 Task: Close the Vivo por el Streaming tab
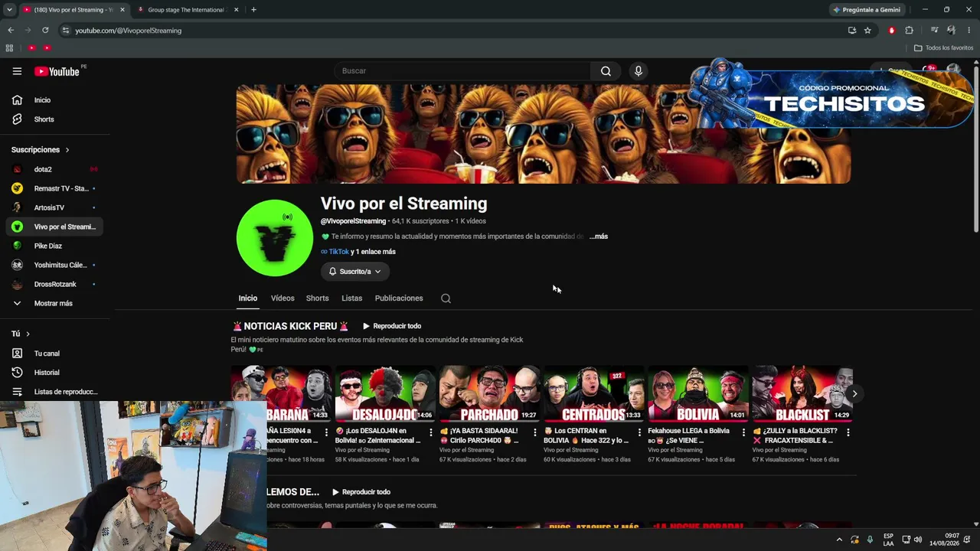point(122,10)
